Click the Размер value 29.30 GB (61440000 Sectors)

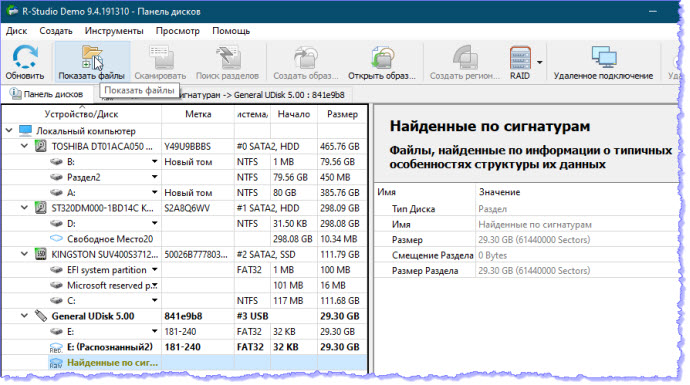coord(534,240)
